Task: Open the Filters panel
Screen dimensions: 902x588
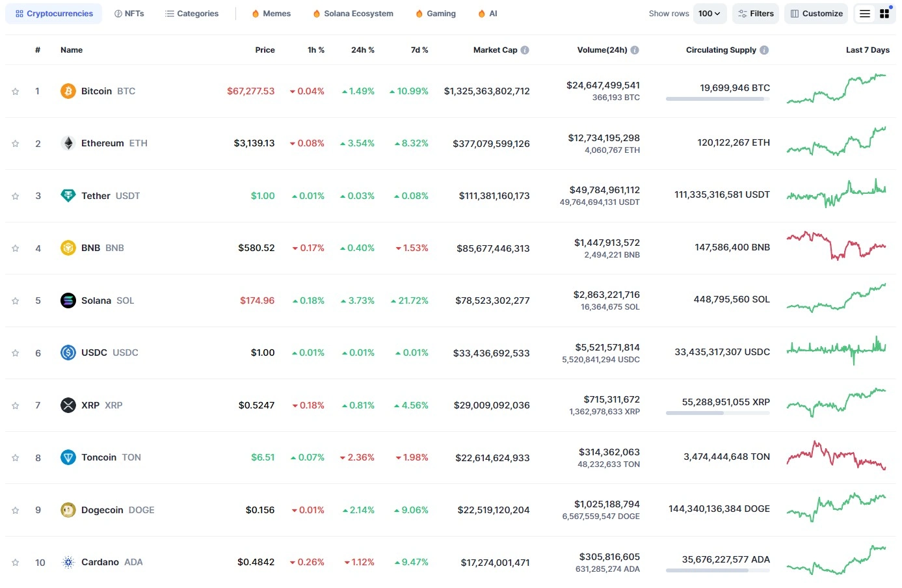Action: tap(755, 13)
